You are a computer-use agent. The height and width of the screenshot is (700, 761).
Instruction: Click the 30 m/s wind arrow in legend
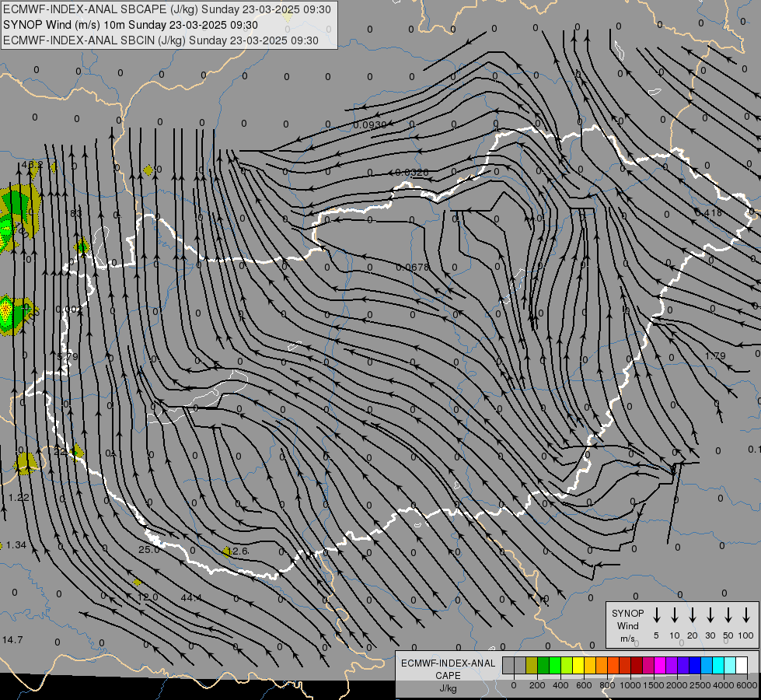pos(710,615)
